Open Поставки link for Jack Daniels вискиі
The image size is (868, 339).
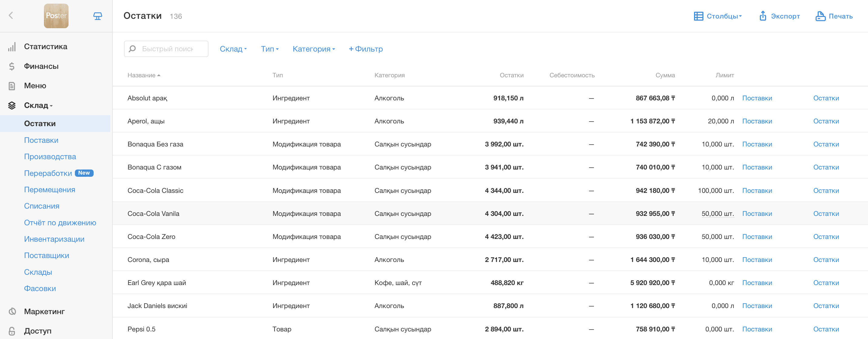pyautogui.click(x=757, y=306)
